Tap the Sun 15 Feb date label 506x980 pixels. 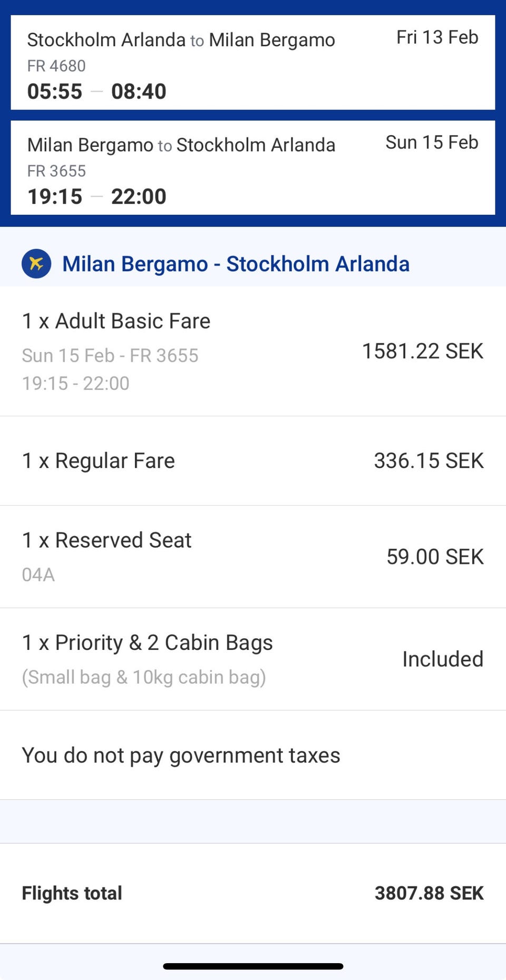(x=432, y=142)
